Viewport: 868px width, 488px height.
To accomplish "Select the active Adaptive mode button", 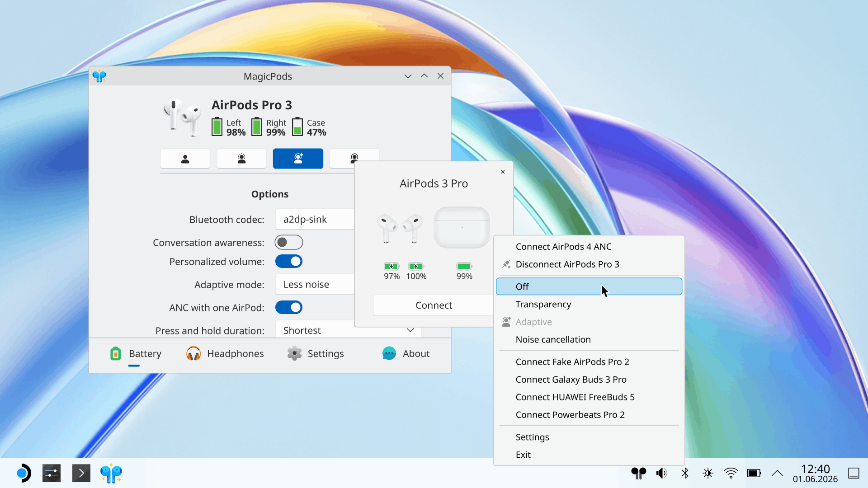I will (x=298, y=159).
